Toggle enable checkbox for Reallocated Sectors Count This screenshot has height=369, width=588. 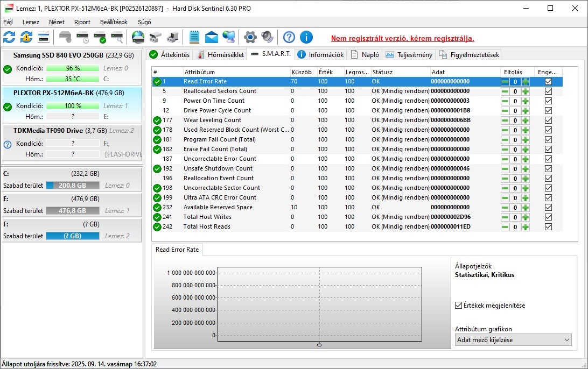548,91
